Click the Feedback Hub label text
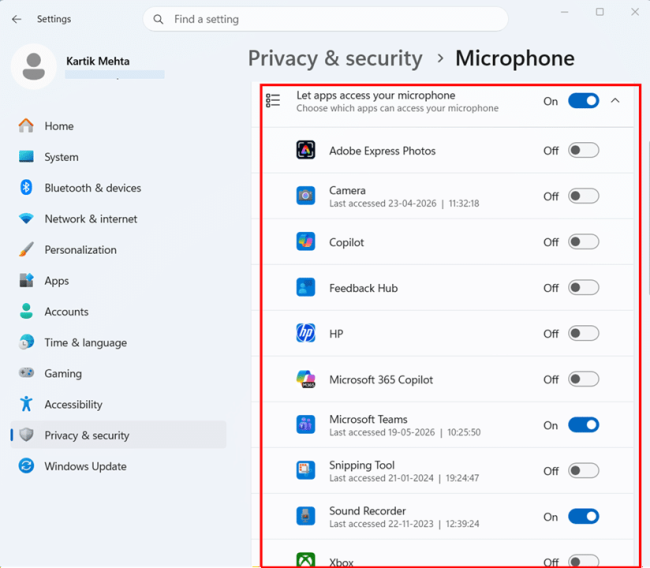 363,288
